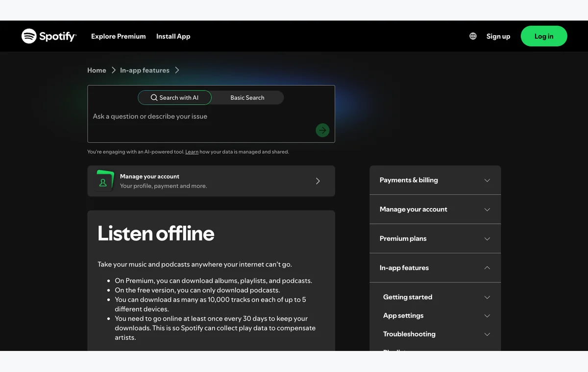Open the globe language selector
The width and height of the screenshot is (588, 372).
[473, 36]
